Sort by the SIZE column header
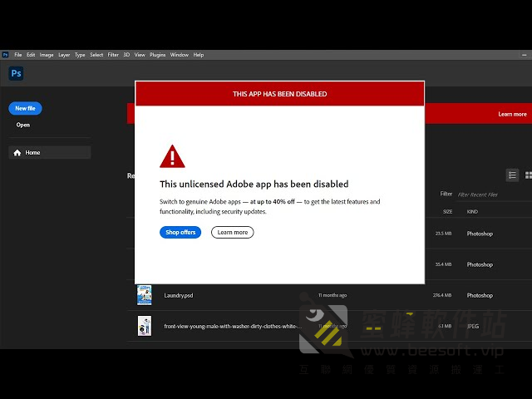Image resolution: width=532 pixels, height=399 pixels. [x=447, y=212]
